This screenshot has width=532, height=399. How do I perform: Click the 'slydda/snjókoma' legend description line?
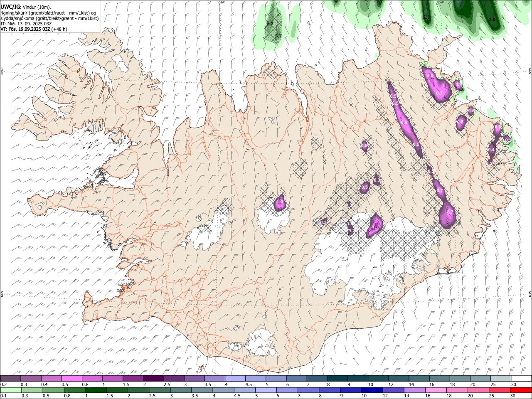click(49, 18)
